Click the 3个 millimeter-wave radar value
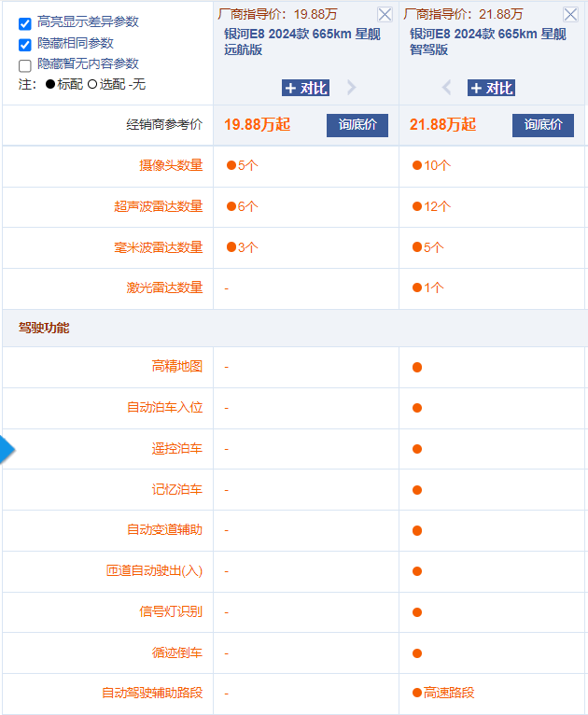The height and width of the screenshot is (715, 588). 243,247
